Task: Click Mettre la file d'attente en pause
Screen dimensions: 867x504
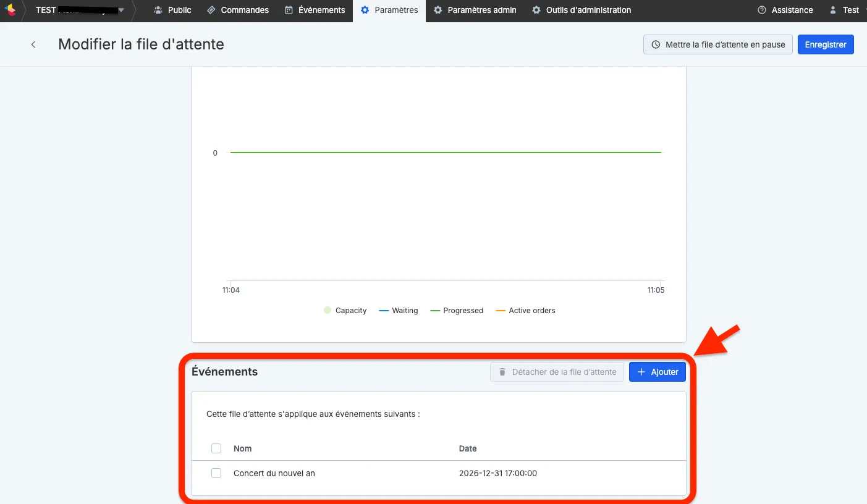Action: coord(718,44)
